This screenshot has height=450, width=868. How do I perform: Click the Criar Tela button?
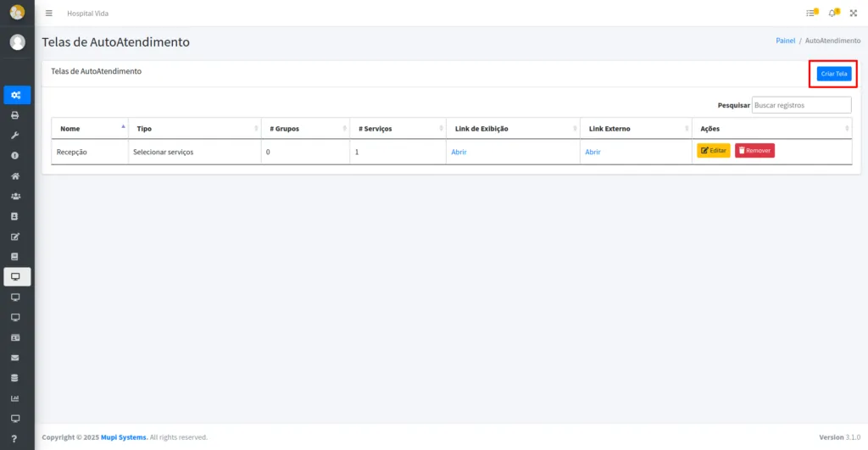click(833, 74)
